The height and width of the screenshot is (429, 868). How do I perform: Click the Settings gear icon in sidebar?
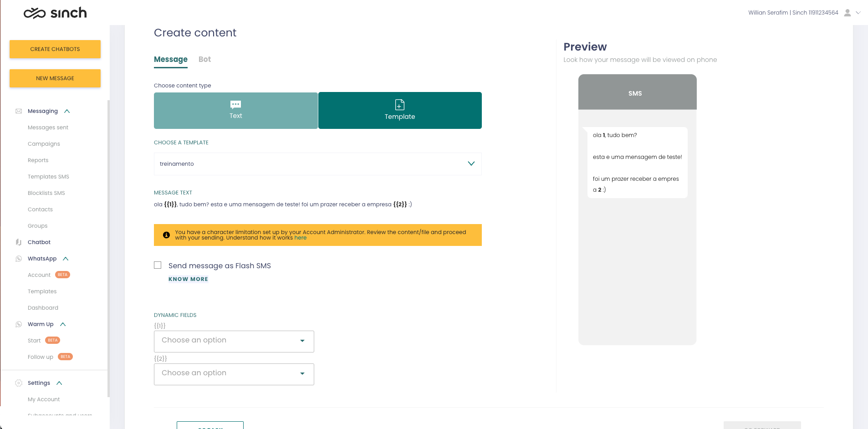(19, 383)
